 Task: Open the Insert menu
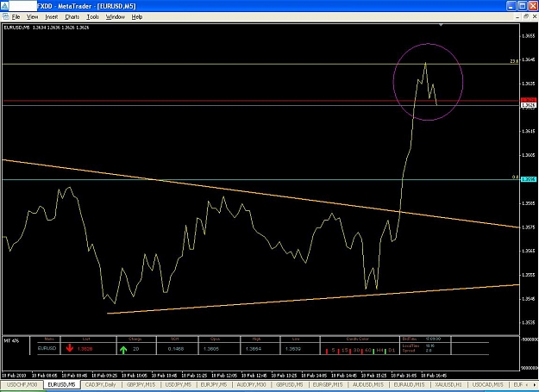[x=52, y=17]
